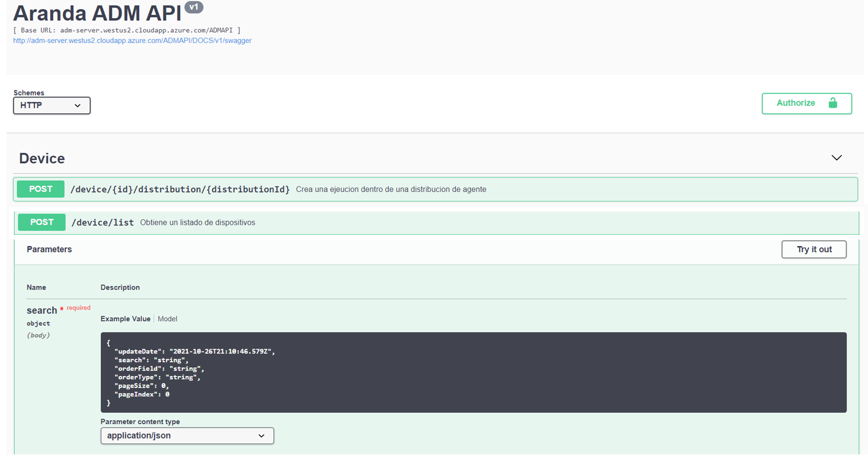This screenshot has width=868, height=456.
Task: Open the Parameter content type dropdown
Action: 187,436
